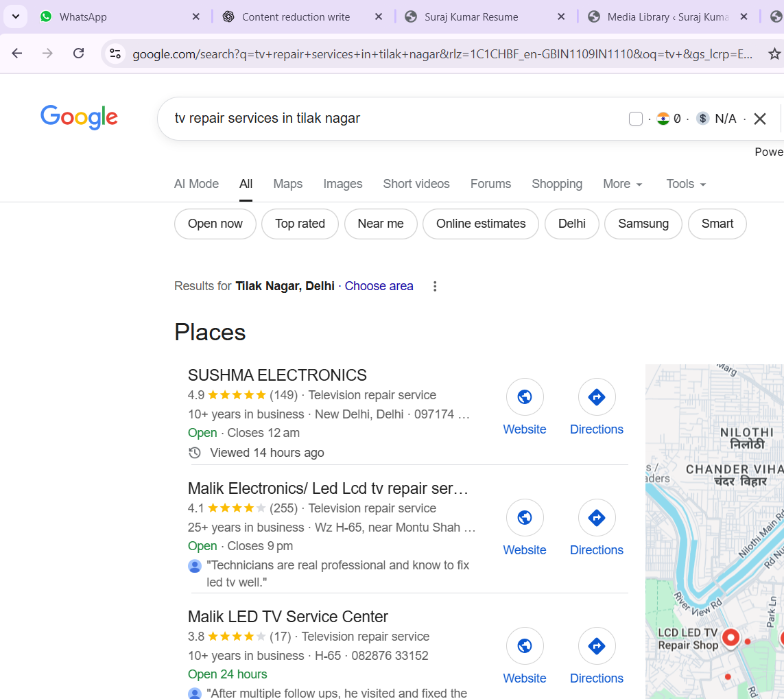Click the Google logo
The height and width of the screenshot is (699, 784).
[79, 117]
